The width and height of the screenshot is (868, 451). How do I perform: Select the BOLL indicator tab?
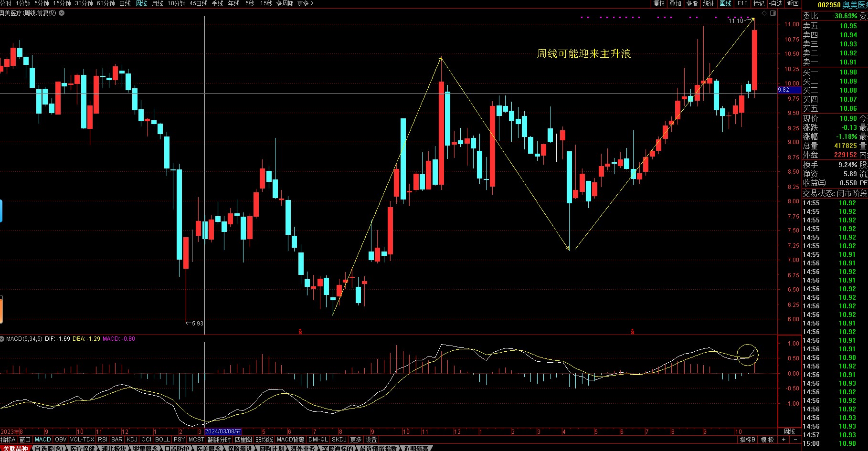tap(162, 440)
